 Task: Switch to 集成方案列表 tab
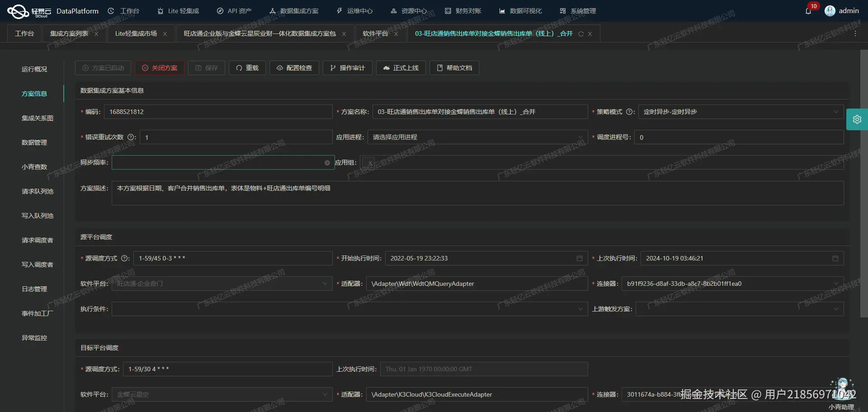pyautogui.click(x=69, y=33)
